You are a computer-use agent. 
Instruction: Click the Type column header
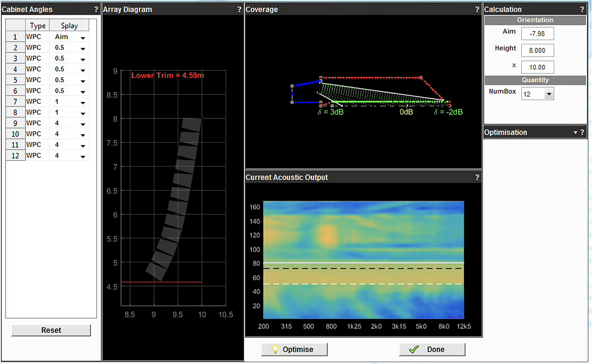[38, 26]
